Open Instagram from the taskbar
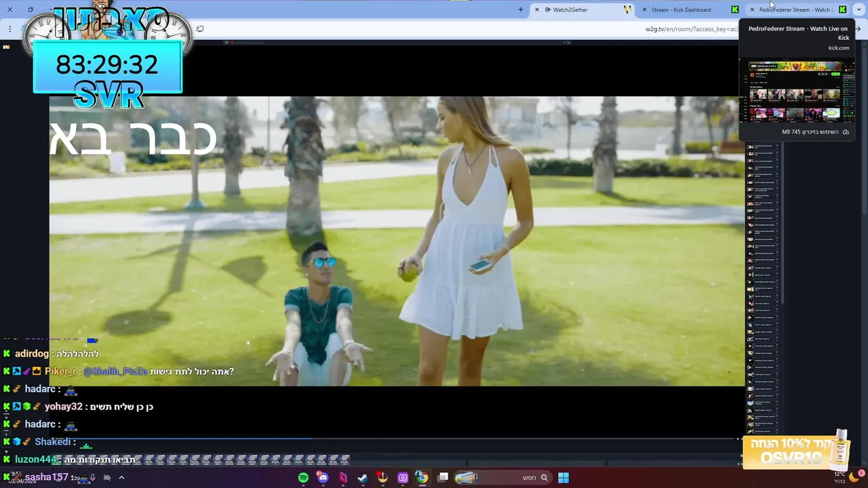Screen dimensions: 868x488 pyautogui.click(x=403, y=478)
